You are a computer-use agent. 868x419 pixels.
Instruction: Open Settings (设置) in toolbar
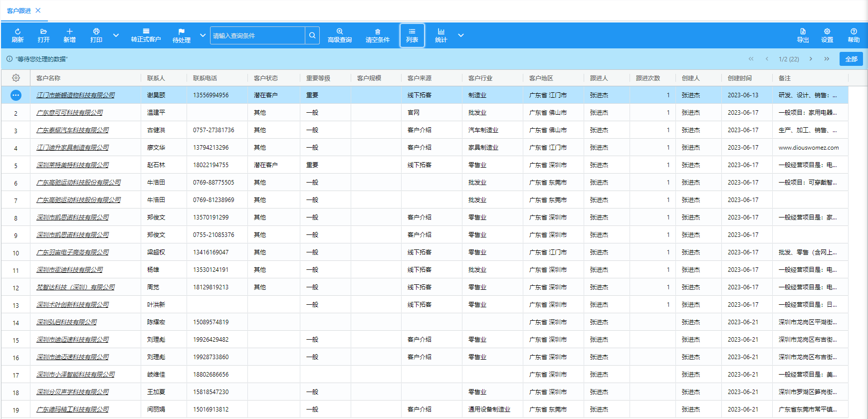coord(827,35)
